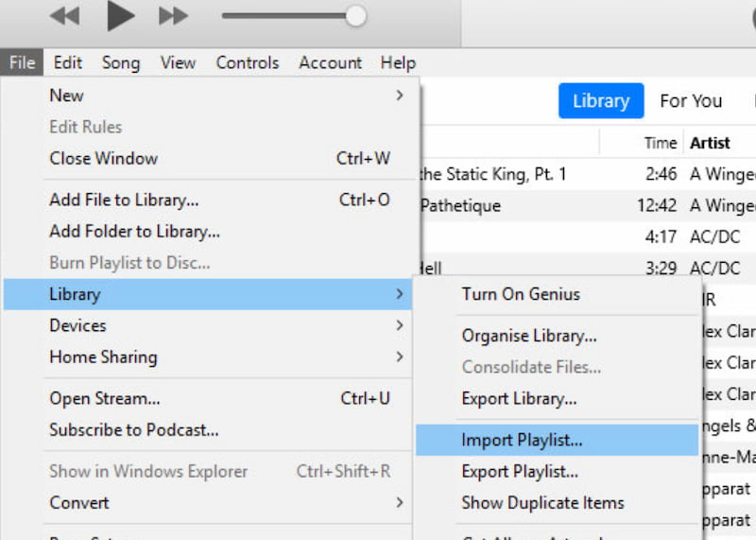Screen dimensions: 756x540
Task: Expand the Convert submenu
Action: click(x=208, y=503)
